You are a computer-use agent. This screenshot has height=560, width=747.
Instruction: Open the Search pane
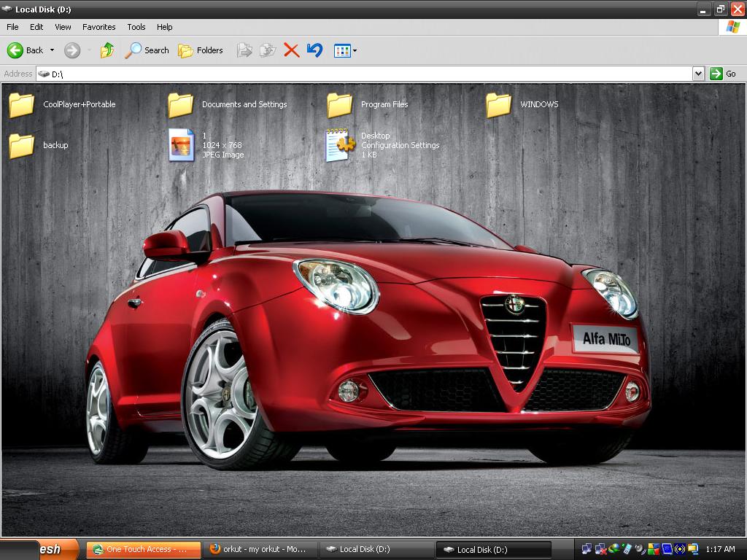147,50
